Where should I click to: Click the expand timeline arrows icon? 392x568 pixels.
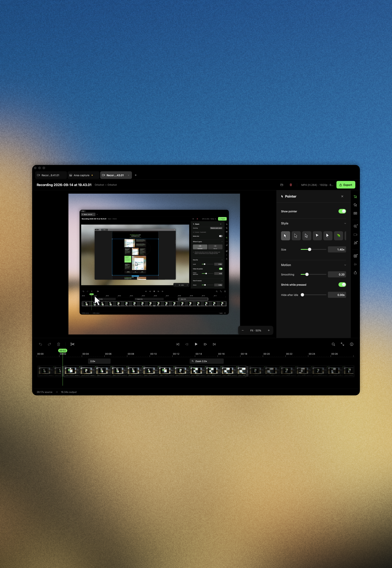click(x=342, y=344)
